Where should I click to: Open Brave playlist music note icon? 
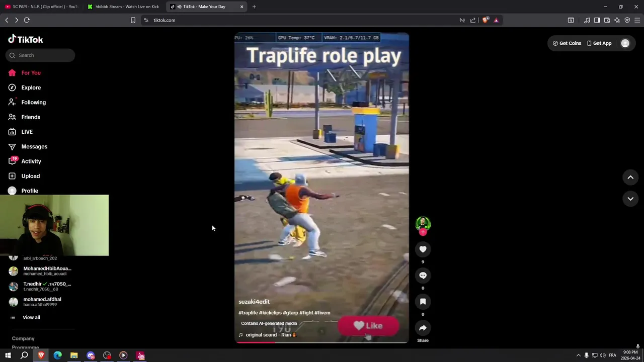coord(587,20)
